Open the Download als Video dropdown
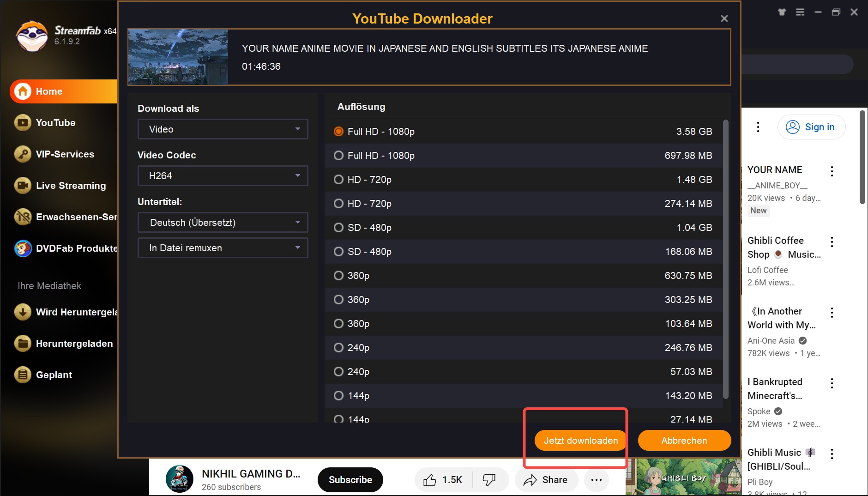This screenshot has width=868, height=496. [x=223, y=129]
